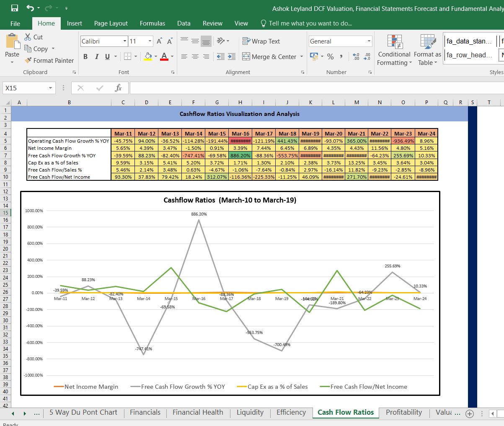Decrease font size with the smaller A
504x426 pixels.
tap(170, 41)
